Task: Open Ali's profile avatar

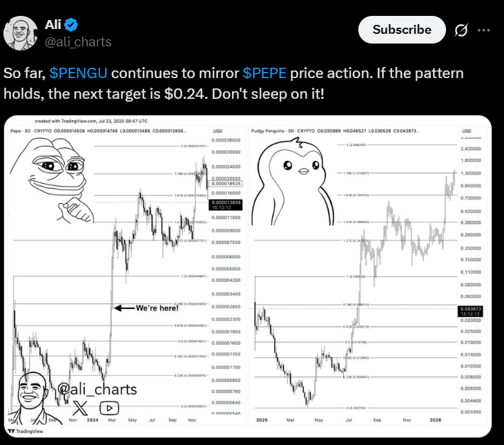Action: coord(20,33)
